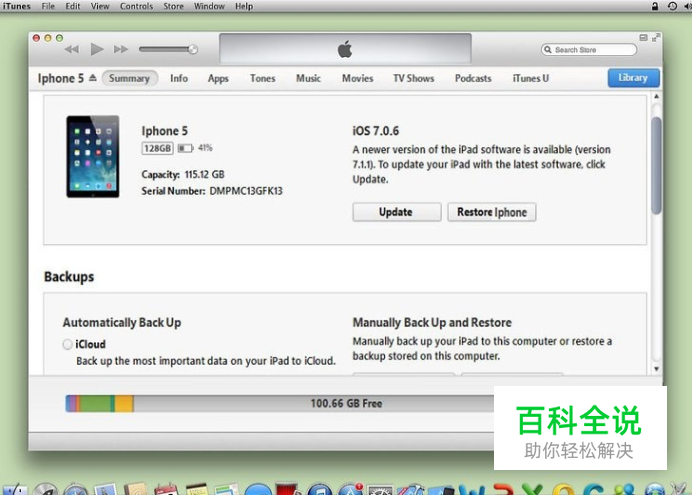The width and height of the screenshot is (692, 495).
Task: Select the iCloud backup radio button
Action: pos(68,344)
